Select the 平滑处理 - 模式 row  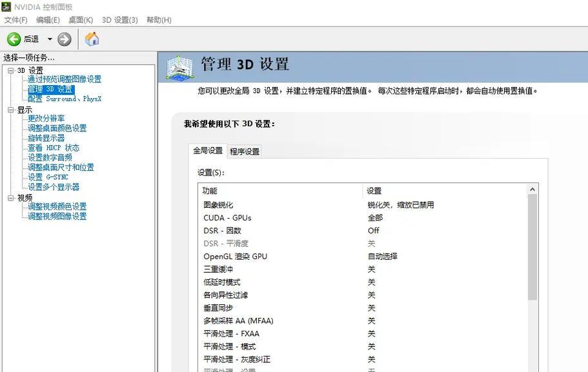tap(363, 346)
